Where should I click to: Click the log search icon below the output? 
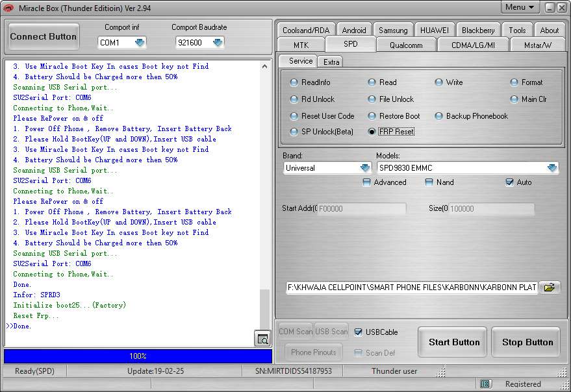pyautogui.click(x=262, y=339)
